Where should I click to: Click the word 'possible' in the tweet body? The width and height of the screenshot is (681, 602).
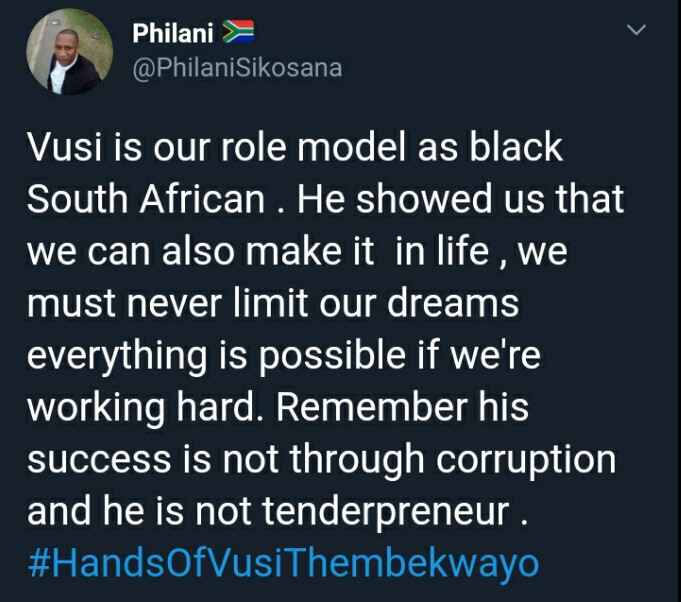pyautogui.click(x=332, y=356)
